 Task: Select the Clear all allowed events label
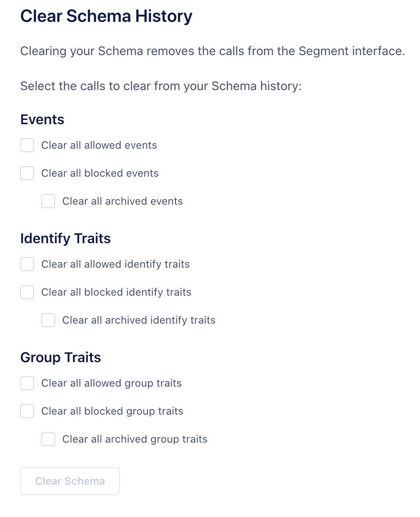99,145
